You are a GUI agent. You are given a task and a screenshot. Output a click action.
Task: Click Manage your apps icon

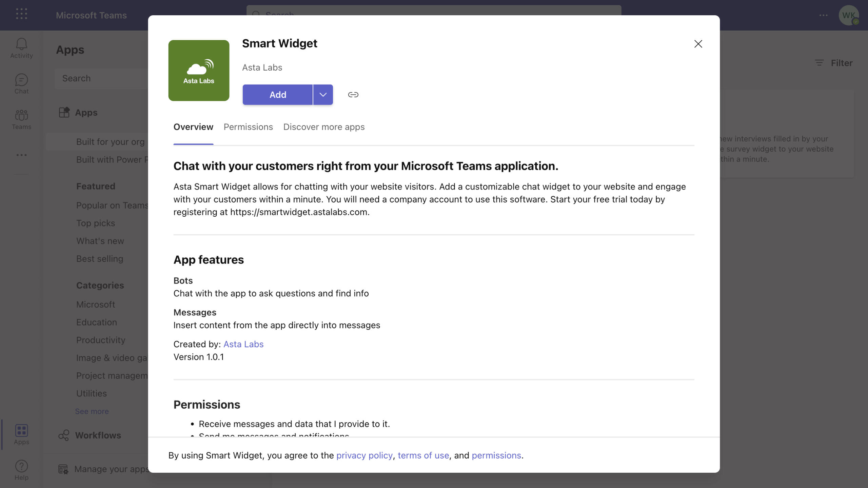(63, 469)
